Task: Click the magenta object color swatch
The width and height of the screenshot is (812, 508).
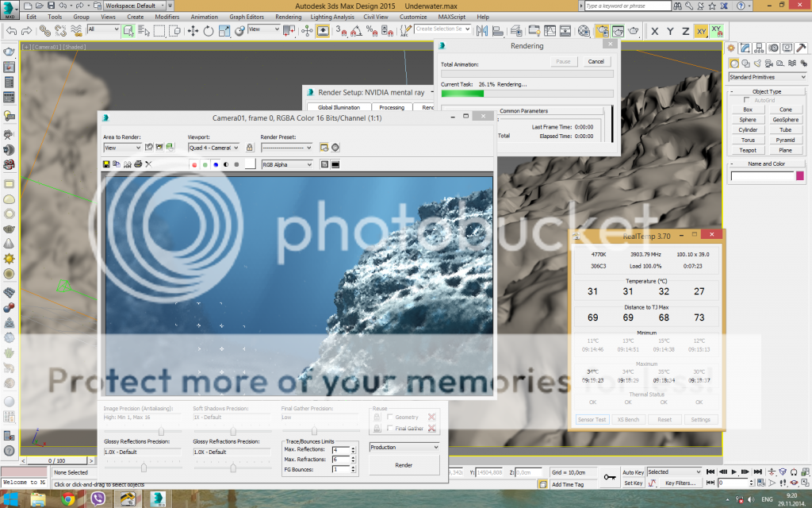Action: [800, 176]
